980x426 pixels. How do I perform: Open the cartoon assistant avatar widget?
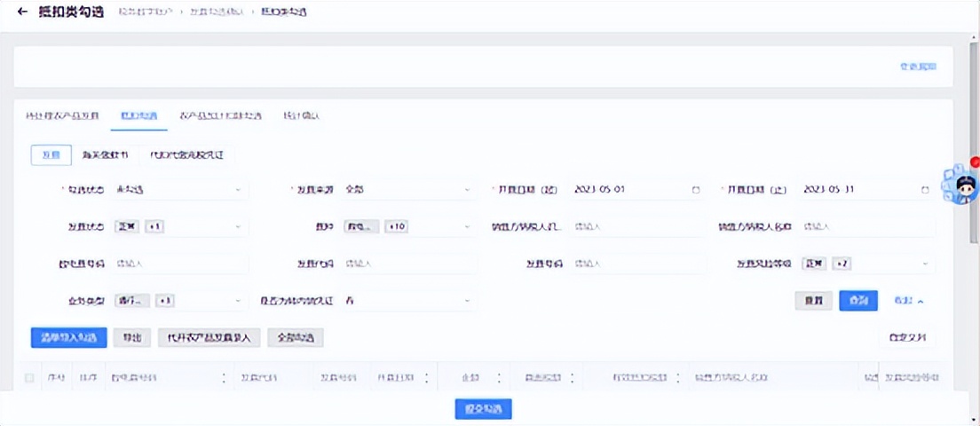[x=960, y=185]
